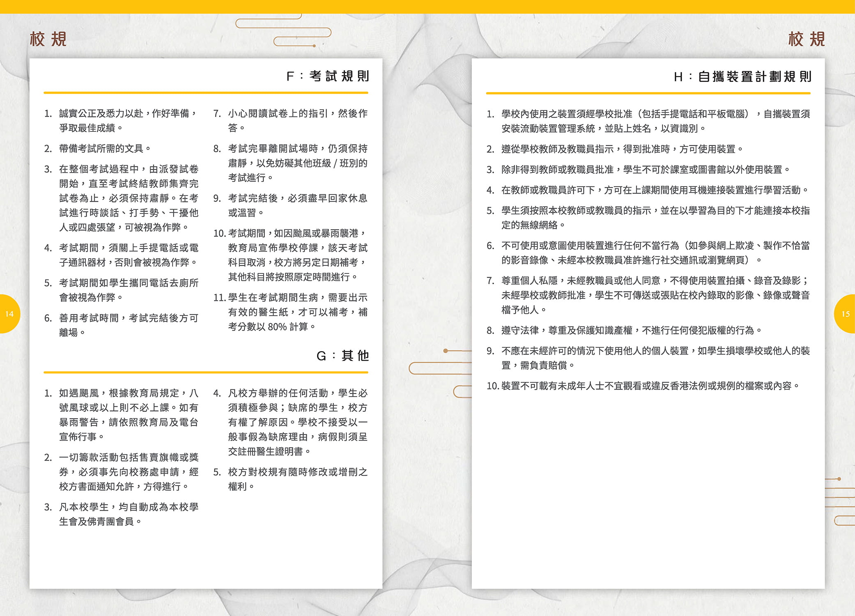Click the right 校規 header title
The width and height of the screenshot is (855, 616).
tap(806, 39)
